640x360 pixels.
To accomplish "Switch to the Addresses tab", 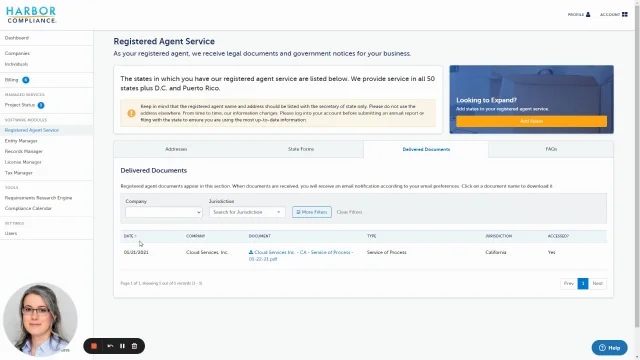I will pos(176,149).
